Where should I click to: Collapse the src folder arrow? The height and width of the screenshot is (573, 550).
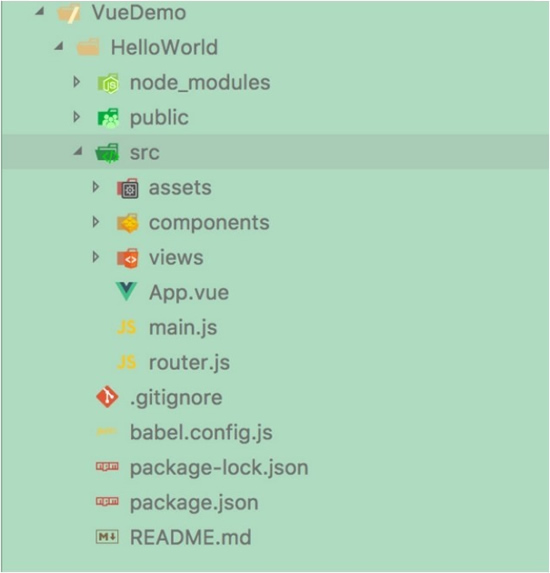pyautogui.click(x=78, y=151)
